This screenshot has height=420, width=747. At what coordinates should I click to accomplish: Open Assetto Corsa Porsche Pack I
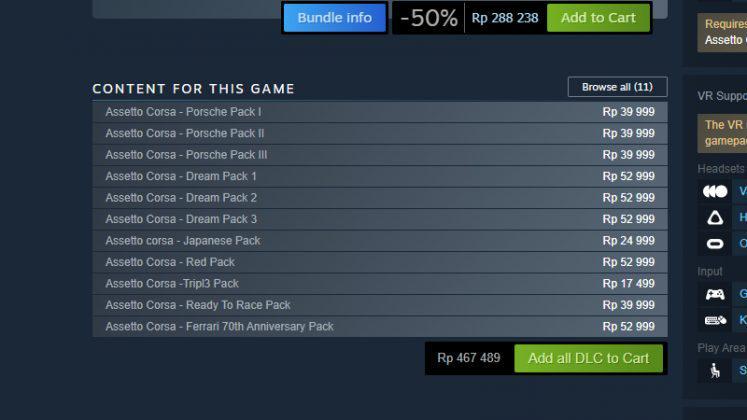tap(380, 112)
